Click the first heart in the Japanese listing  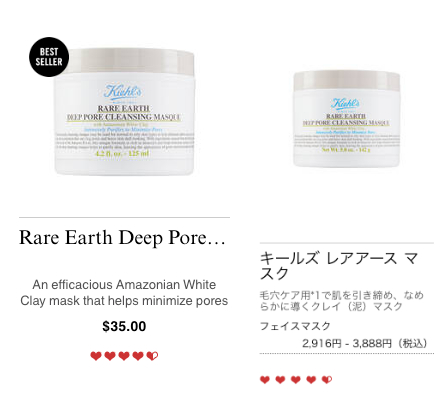(265, 380)
